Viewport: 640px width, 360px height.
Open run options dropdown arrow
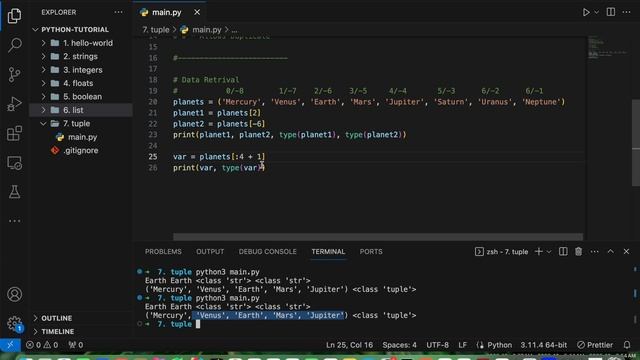[596, 12]
